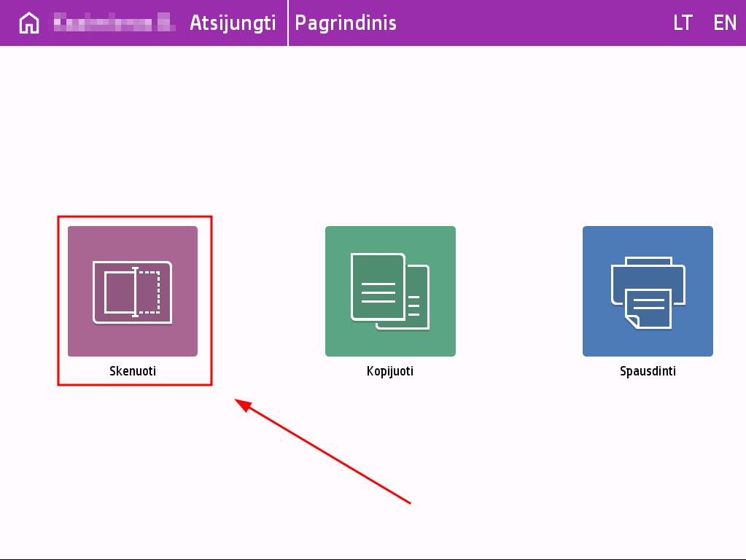Click the blurred username in the header

[115, 23]
